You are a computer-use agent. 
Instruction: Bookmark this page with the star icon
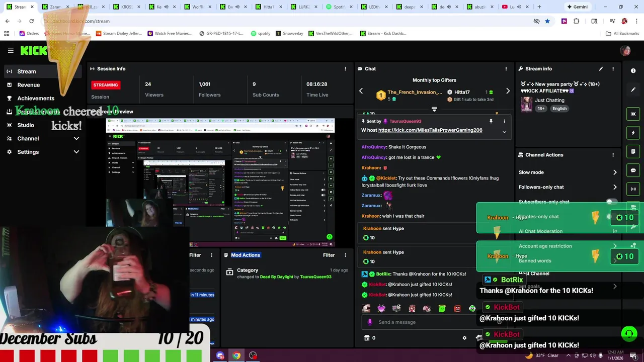pos(547,21)
